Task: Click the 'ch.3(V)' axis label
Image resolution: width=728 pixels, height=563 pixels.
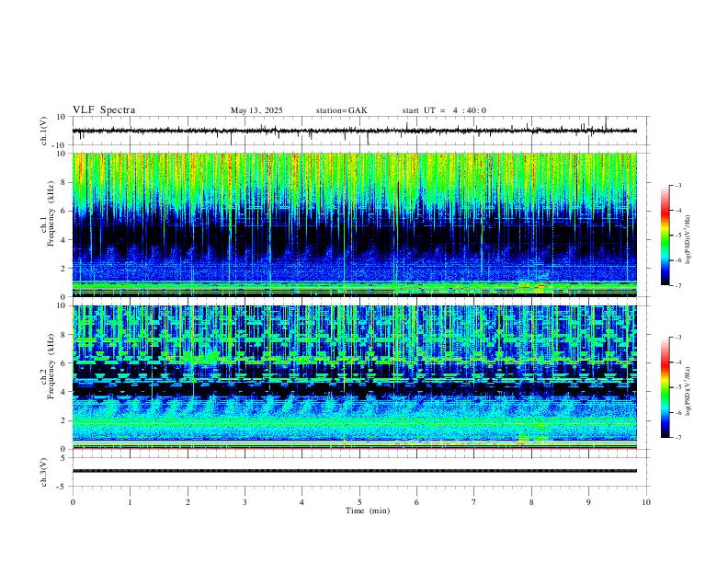Action: 44,472
